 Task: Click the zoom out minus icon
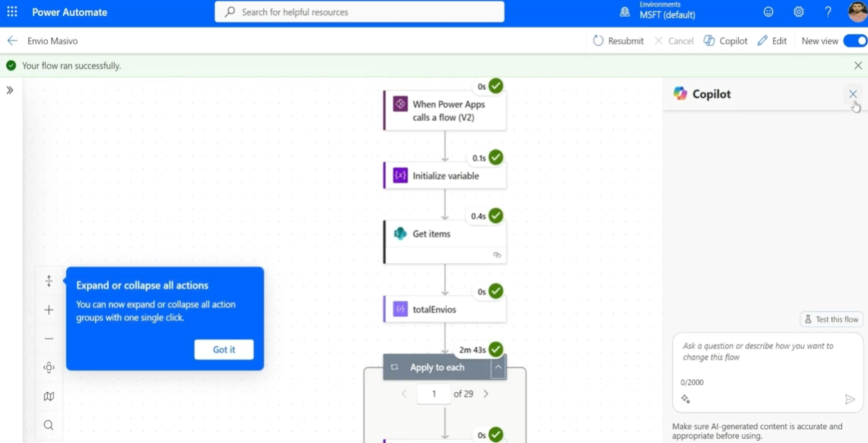[x=49, y=339]
